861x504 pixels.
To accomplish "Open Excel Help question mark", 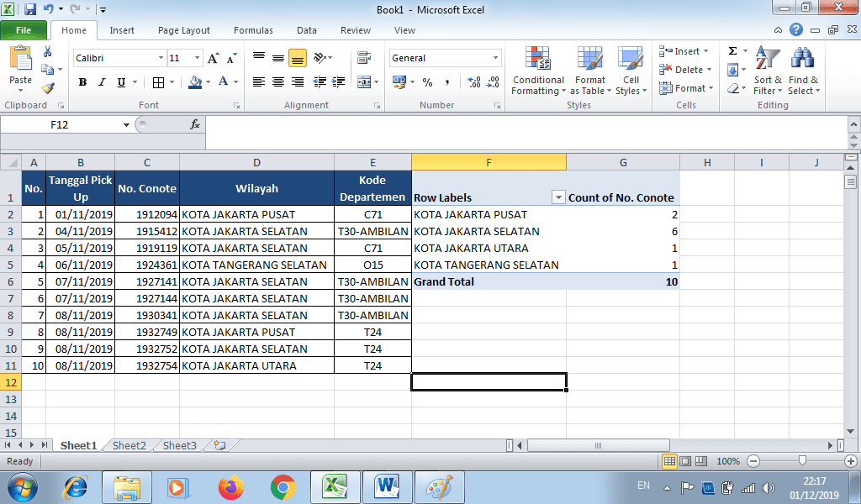I will click(x=796, y=30).
